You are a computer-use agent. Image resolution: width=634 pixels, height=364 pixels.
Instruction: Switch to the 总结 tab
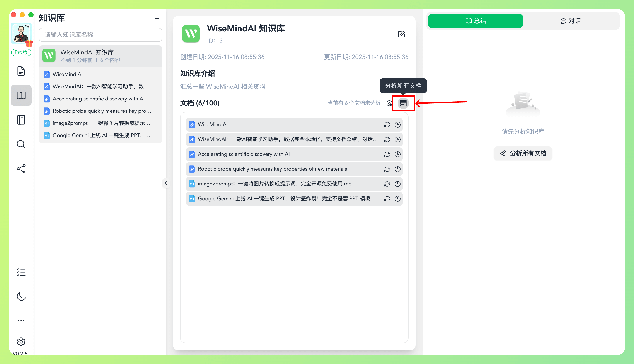pyautogui.click(x=475, y=21)
